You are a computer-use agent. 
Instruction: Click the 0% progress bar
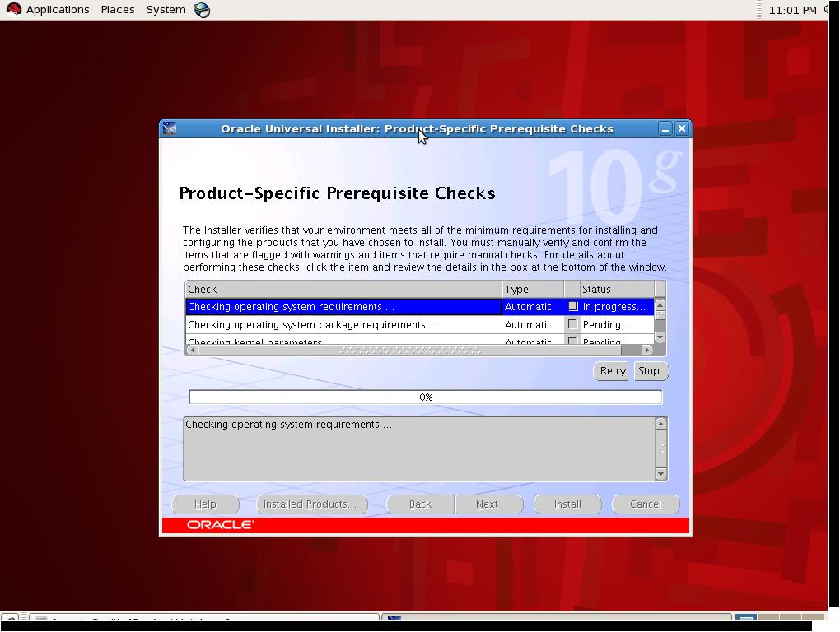[x=426, y=397]
